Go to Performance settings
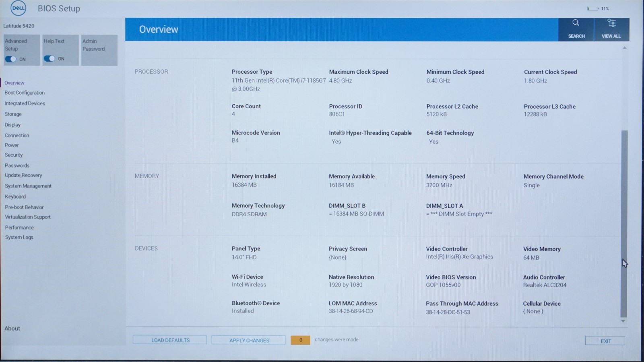The width and height of the screenshot is (644, 362). [19, 228]
